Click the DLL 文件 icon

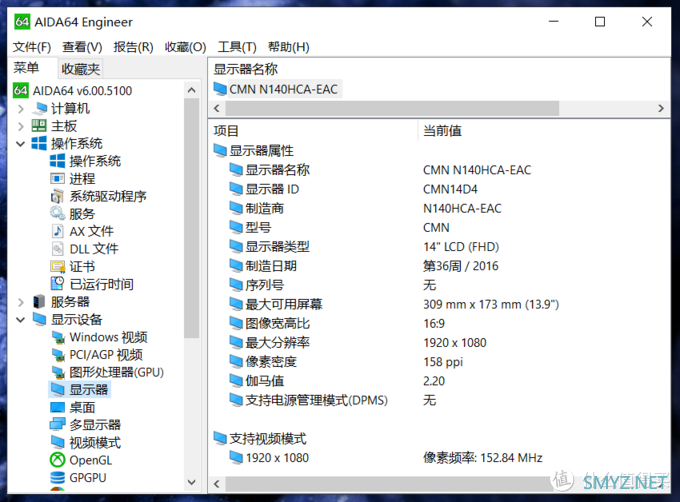click(58, 249)
